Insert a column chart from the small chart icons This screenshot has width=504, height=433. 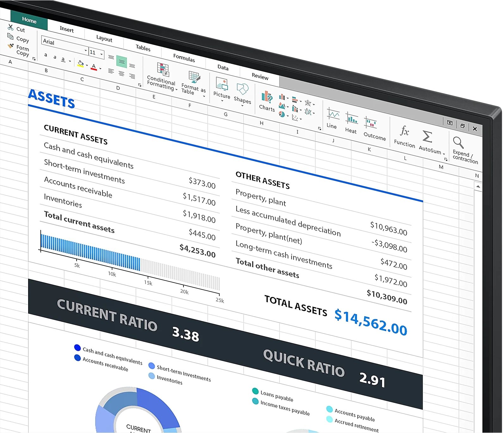pyautogui.click(x=282, y=97)
